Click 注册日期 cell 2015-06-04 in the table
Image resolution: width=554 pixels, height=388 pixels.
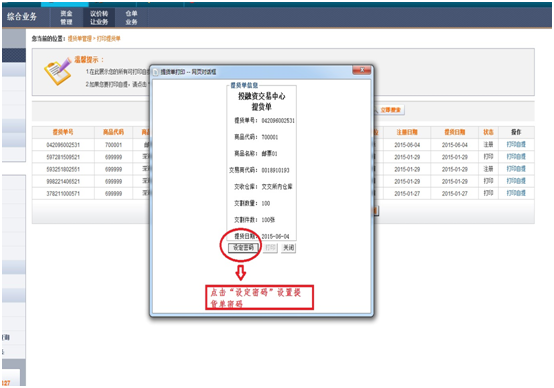click(x=407, y=145)
